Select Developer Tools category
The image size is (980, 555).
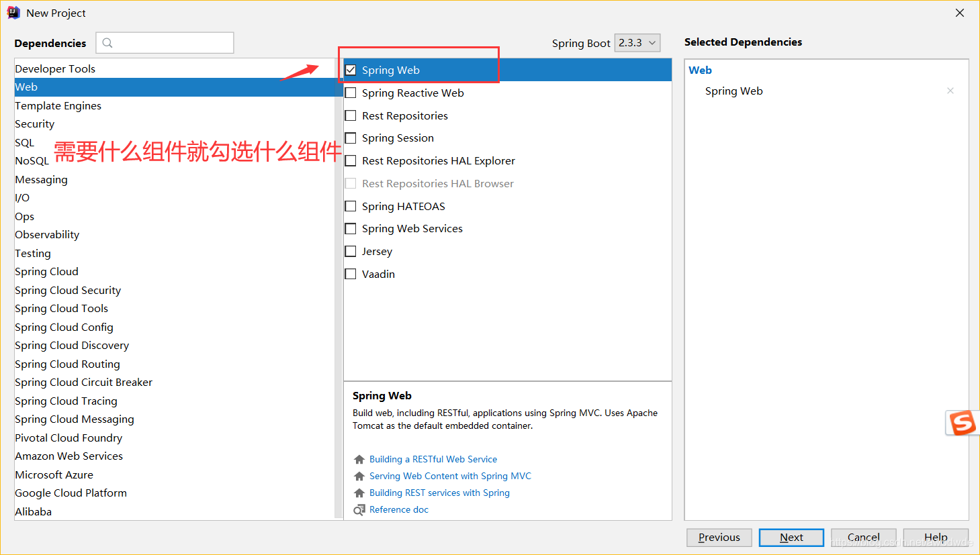pos(174,68)
